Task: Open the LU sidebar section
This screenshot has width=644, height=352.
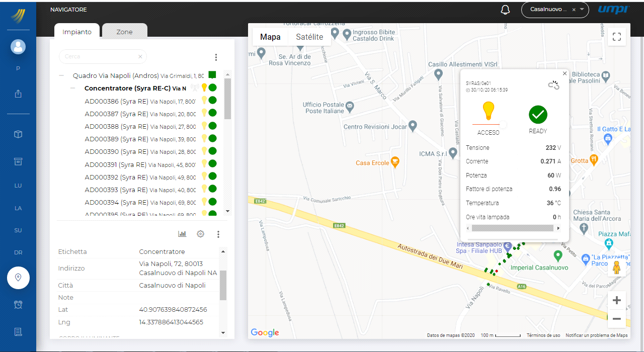Action: pyautogui.click(x=18, y=186)
